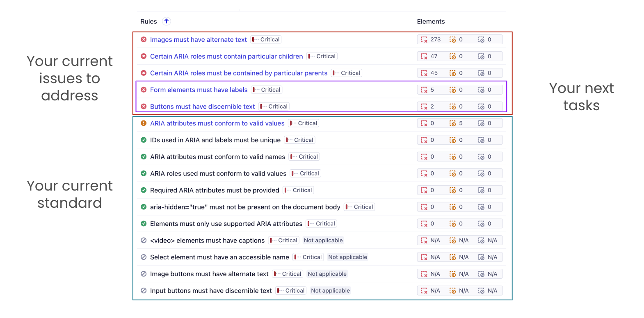Open Buttons must have discernible text link

pos(202,107)
